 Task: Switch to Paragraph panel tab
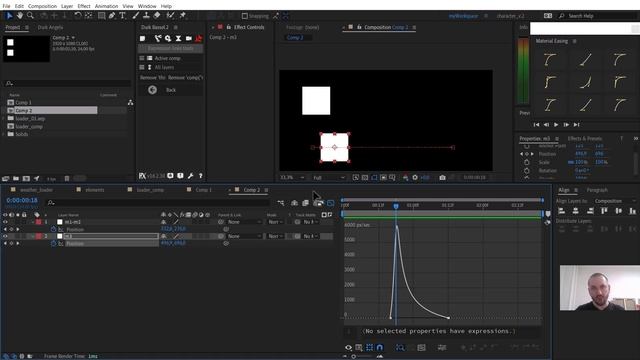tap(597, 190)
